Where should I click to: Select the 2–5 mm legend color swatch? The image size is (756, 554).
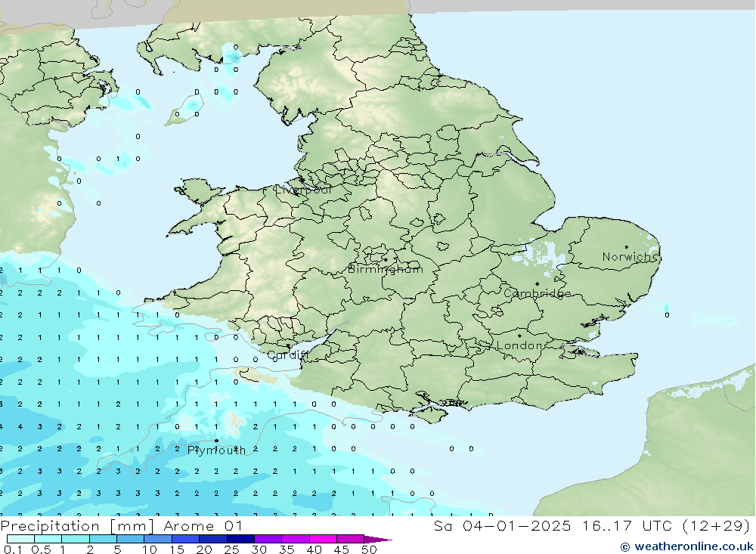[103, 539]
